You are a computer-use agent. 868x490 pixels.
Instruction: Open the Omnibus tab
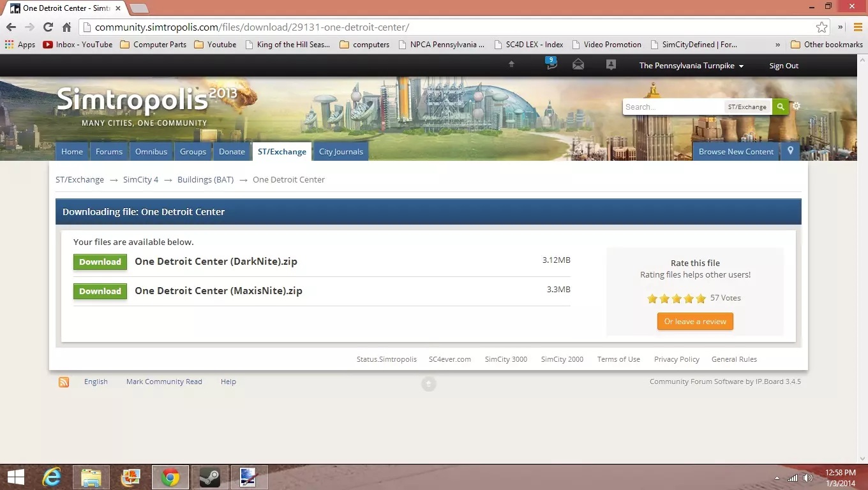[x=151, y=151]
